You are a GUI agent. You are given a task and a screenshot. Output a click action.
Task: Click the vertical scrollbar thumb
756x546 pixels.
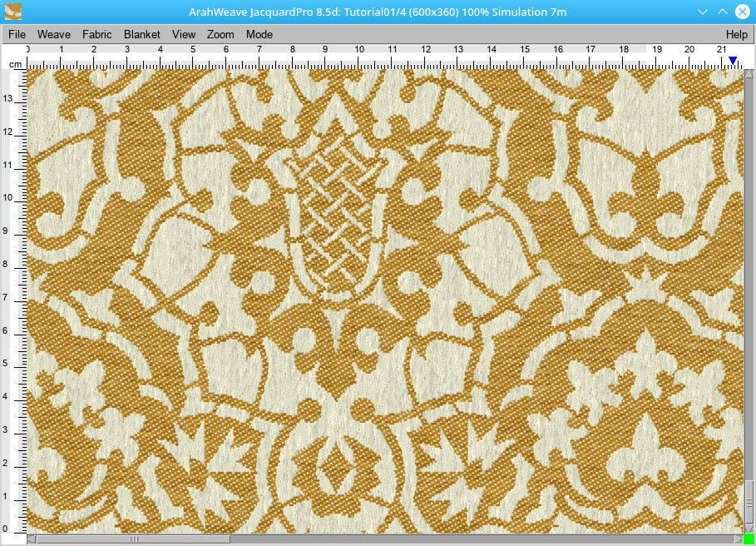[x=749, y=502]
